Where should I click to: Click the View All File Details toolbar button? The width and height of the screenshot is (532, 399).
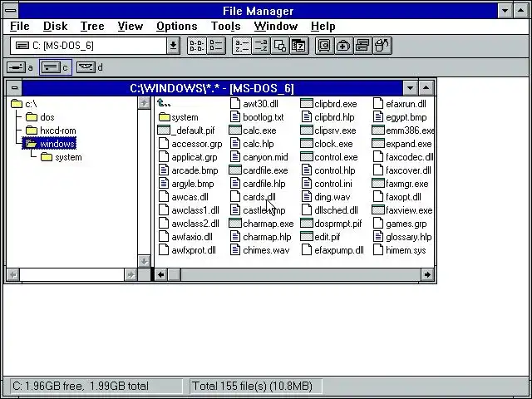(216, 46)
